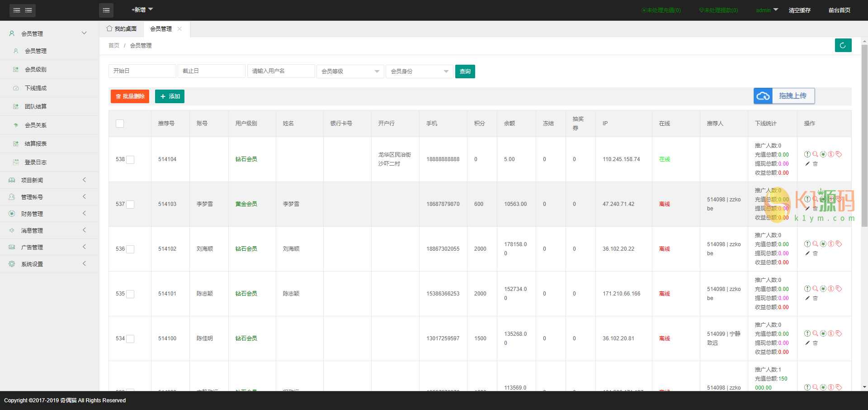The height and width of the screenshot is (410, 868).
Task: Toggle sidebar with hamburger icon beside +新增
Action: (106, 10)
